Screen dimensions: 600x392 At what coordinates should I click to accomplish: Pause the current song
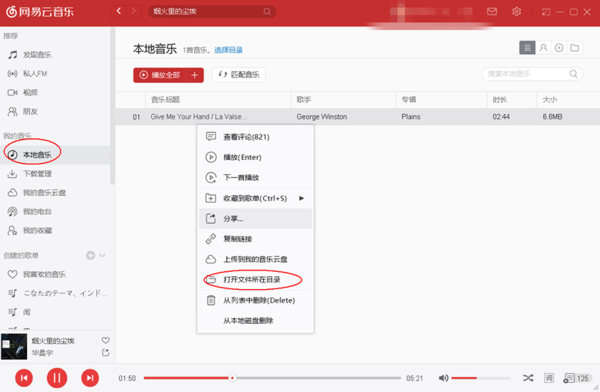coord(57,378)
